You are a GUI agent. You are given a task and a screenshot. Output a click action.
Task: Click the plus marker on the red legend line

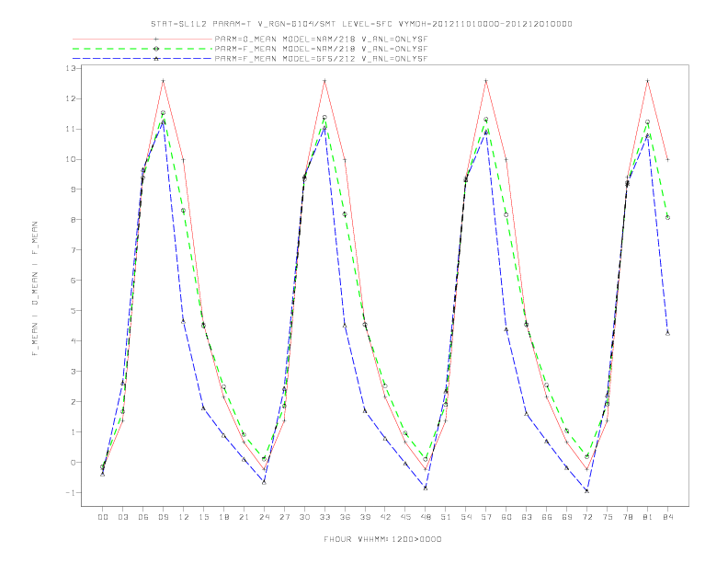click(x=156, y=39)
